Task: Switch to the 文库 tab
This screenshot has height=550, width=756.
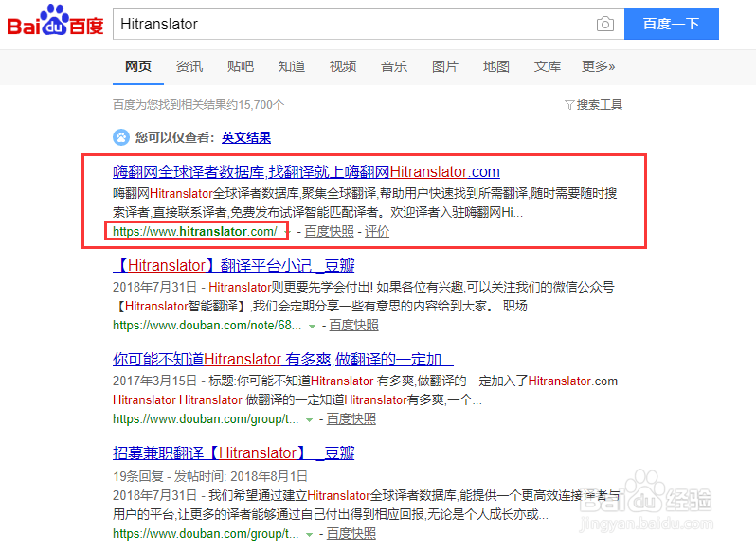Action: [548, 66]
